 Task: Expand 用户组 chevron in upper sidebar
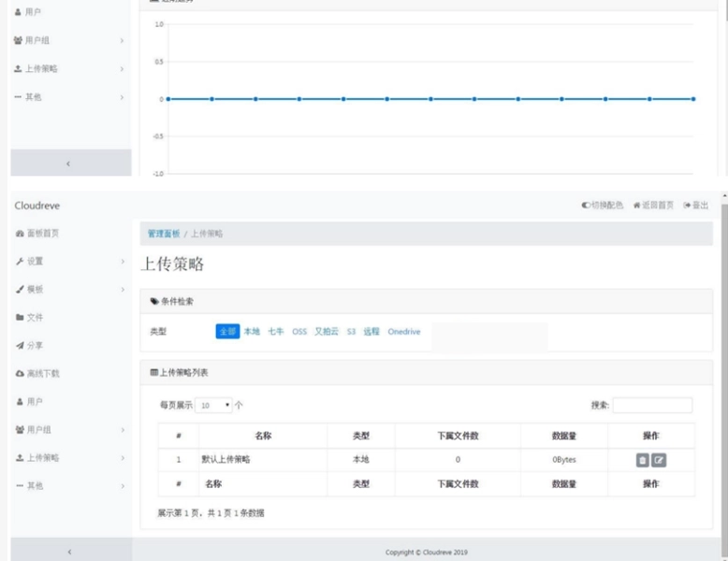tap(122, 40)
